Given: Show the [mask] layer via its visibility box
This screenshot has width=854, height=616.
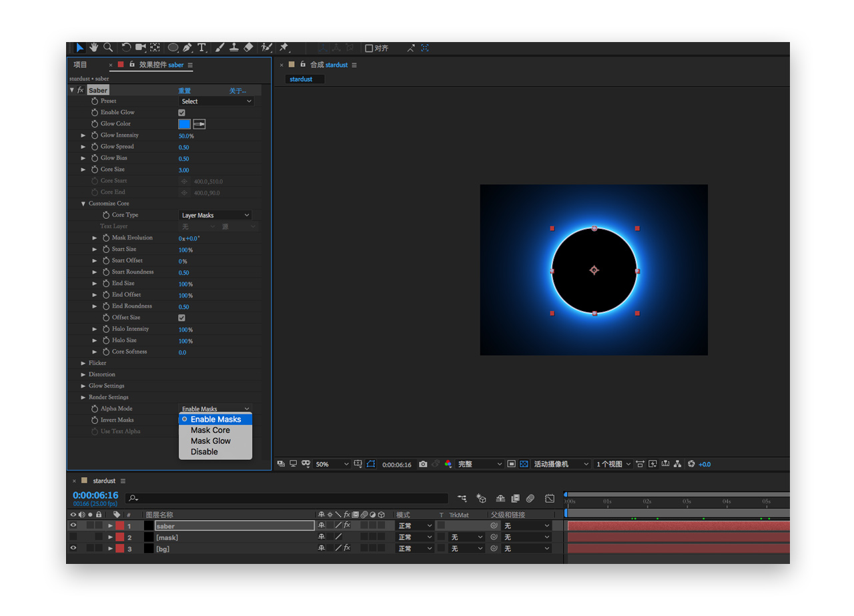Looking at the screenshot, I should (x=73, y=537).
